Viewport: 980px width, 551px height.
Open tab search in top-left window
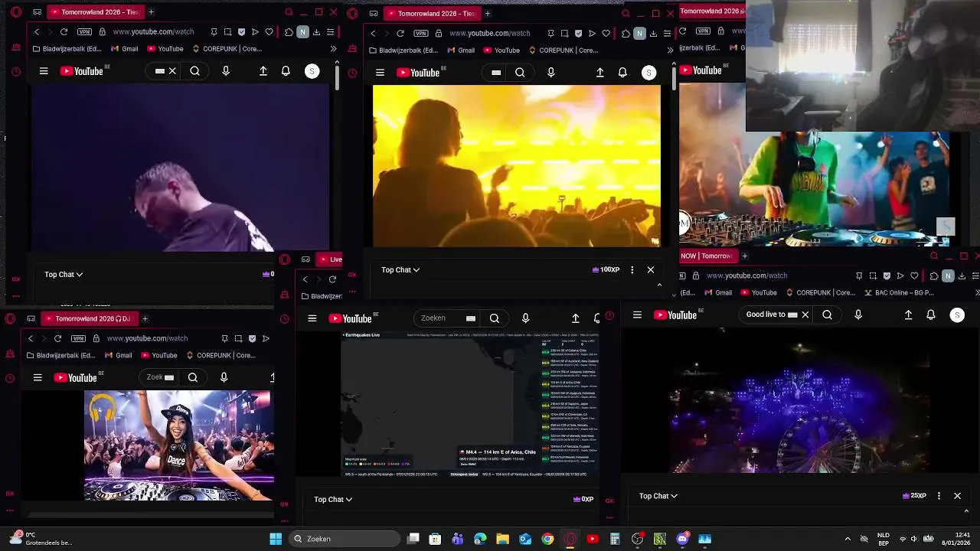tap(289, 12)
